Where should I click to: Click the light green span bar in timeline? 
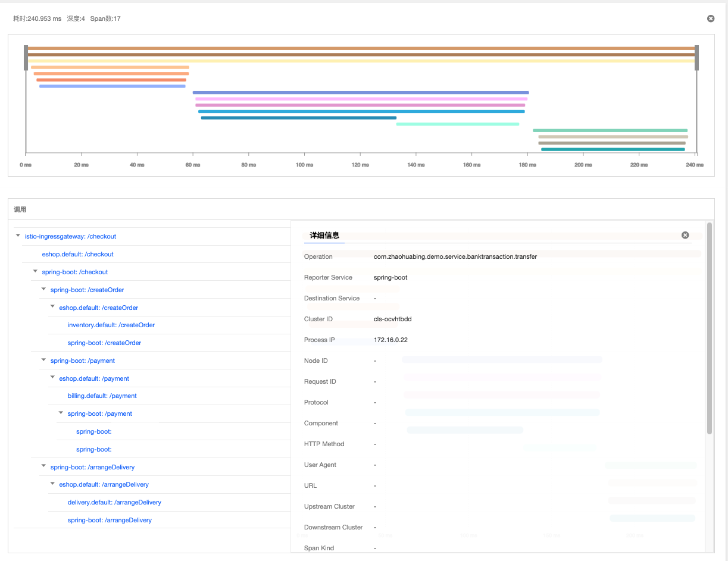(457, 124)
